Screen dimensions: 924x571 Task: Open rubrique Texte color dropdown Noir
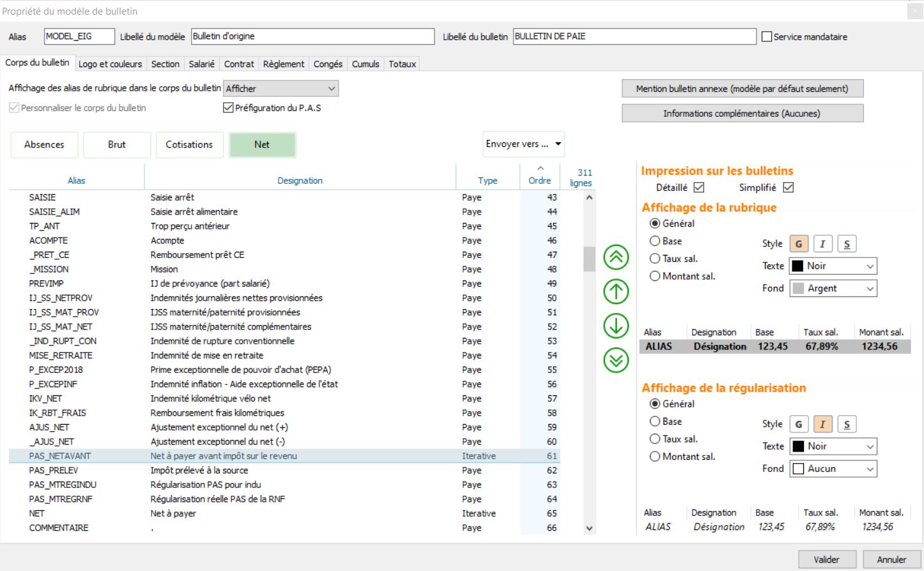pyautogui.click(x=833, y=266)
